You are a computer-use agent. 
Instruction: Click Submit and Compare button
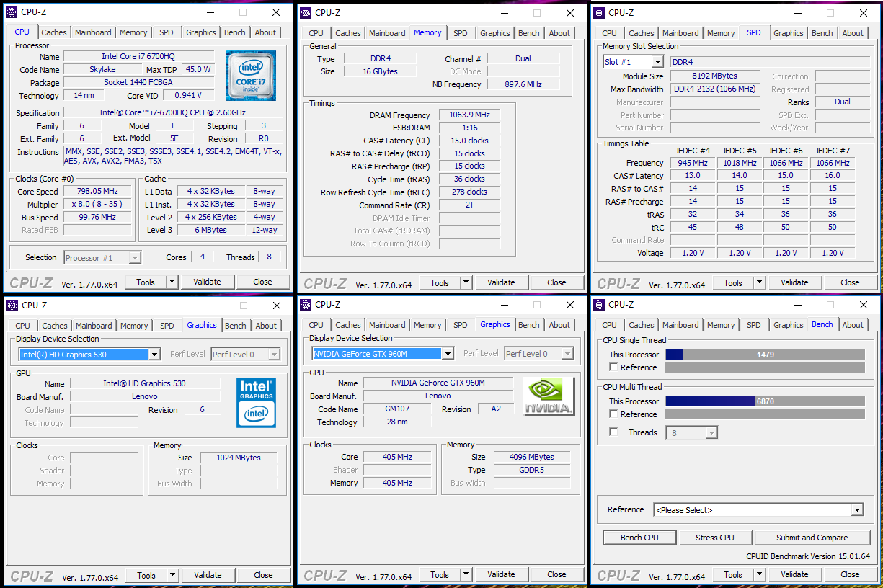tap(812, 538)
